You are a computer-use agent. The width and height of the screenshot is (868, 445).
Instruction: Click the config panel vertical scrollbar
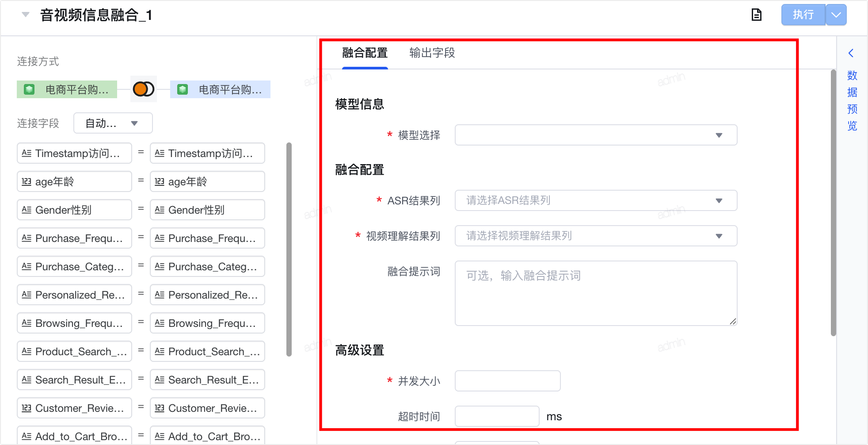click(x=834, y=203)
